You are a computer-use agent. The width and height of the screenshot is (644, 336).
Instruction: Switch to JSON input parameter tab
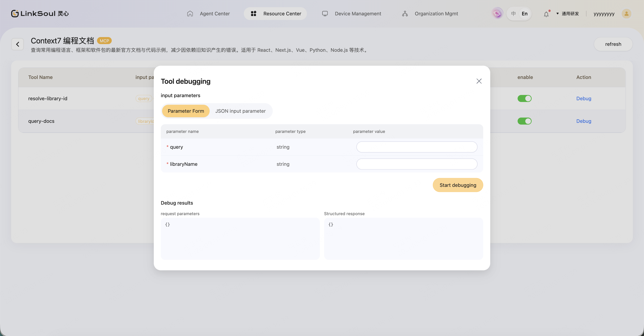(x=241, y=111)
